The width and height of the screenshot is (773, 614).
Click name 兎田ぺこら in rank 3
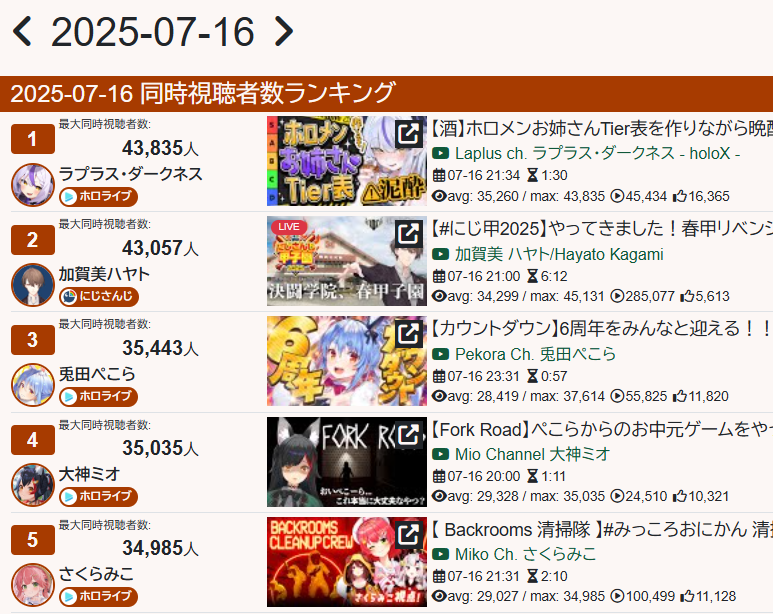97,374
